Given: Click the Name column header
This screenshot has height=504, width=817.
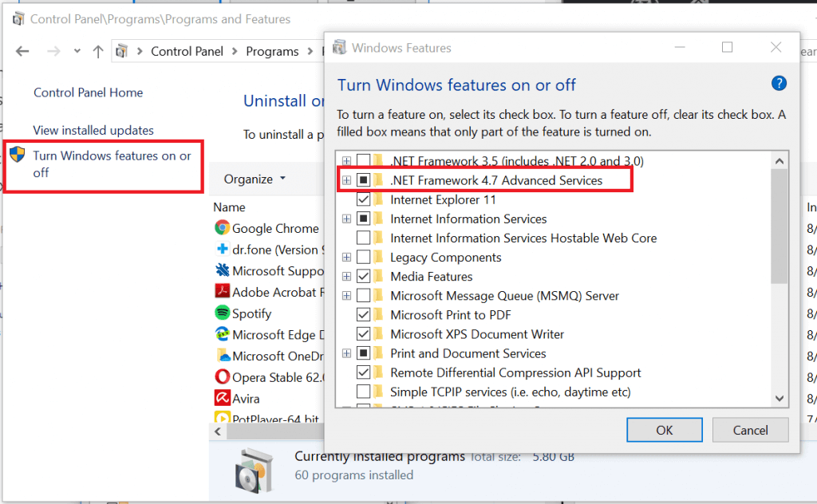Looking at the screenshot, I should coord(230,207).
